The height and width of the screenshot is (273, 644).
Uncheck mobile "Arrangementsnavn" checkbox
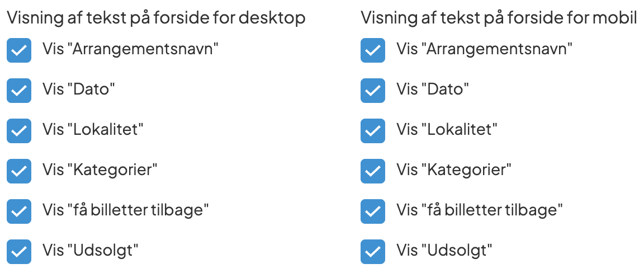(373, 50)
